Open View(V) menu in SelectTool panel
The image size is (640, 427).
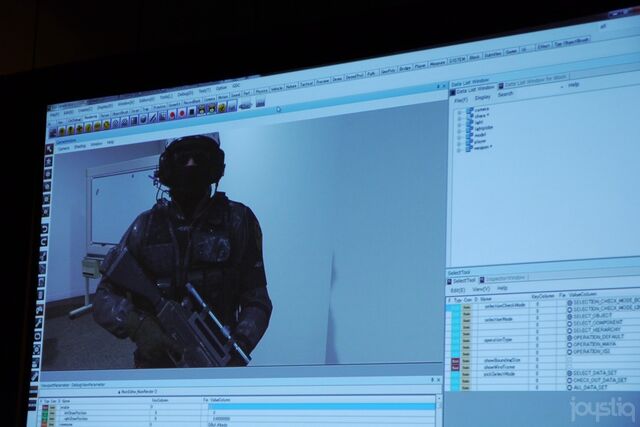[x=481, y=289]
